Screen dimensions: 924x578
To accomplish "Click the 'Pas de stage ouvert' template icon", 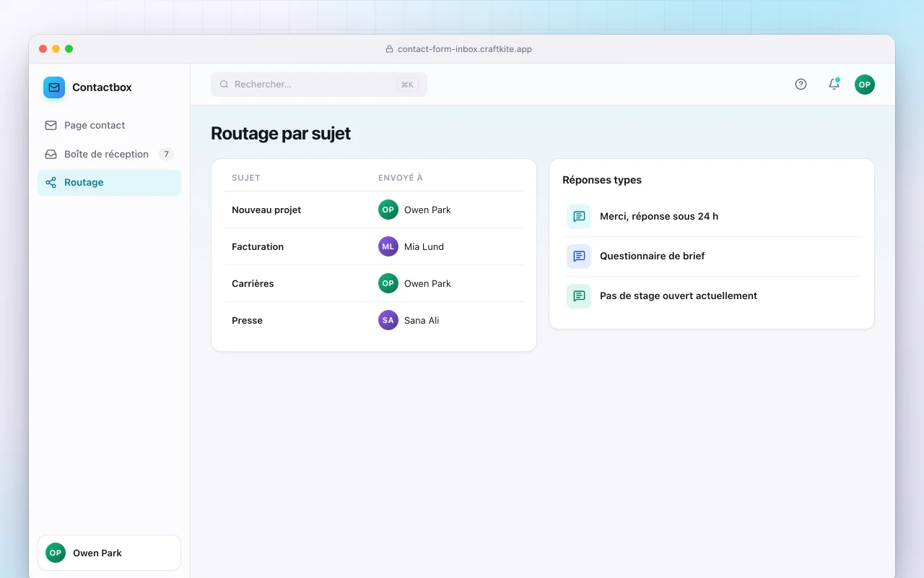I will (x=579, y=296).
